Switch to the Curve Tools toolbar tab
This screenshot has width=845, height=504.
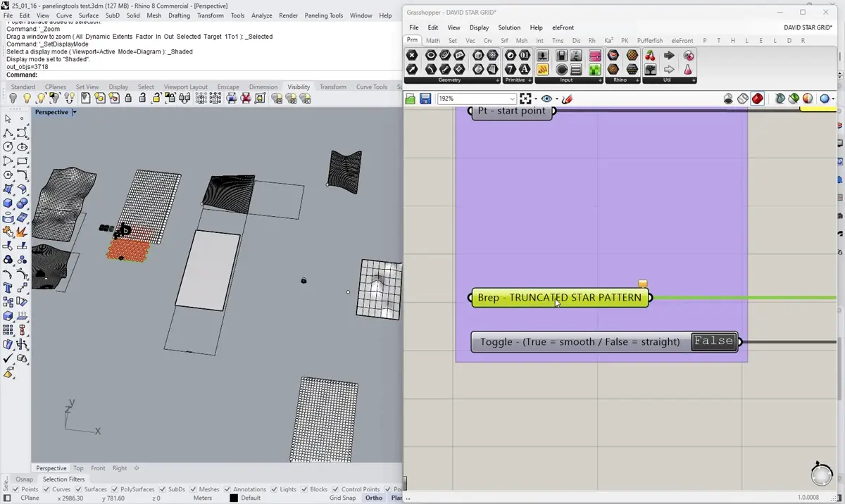coord(372,87)
